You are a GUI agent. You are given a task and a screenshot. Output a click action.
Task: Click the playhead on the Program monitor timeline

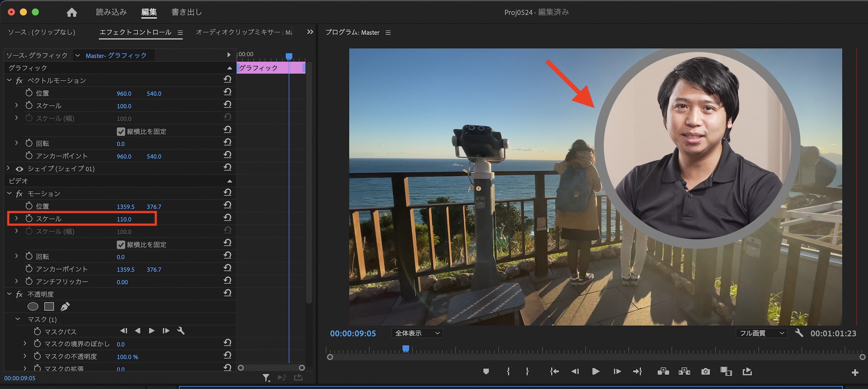point(406,349)
